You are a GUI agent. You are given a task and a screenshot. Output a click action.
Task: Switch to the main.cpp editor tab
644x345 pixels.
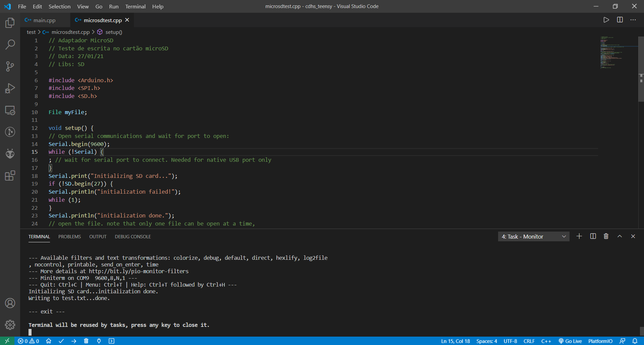(44, 20)
